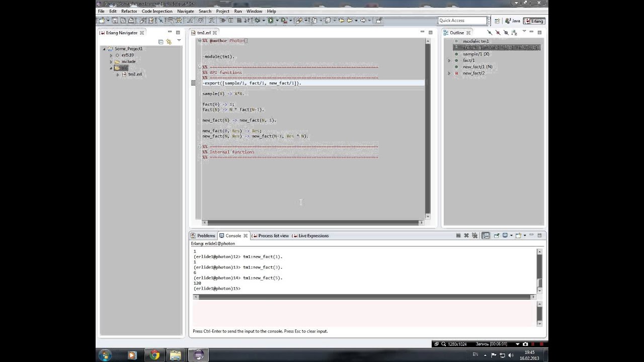This screenshot has height=362, width=644.
Task: Click the Pin Console icon
Action: (497, 235)
